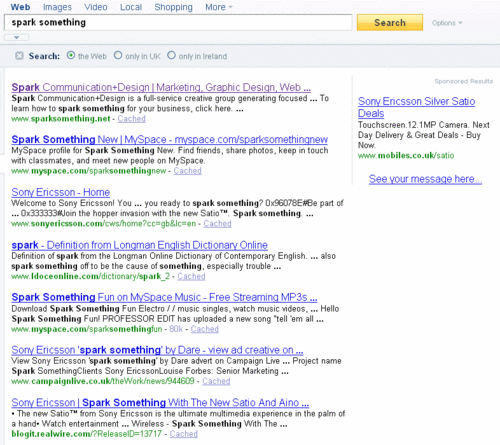Open the Local tab
Image resolution: width=500 pixels, height=445 pixels.
(x=131, y=7)
